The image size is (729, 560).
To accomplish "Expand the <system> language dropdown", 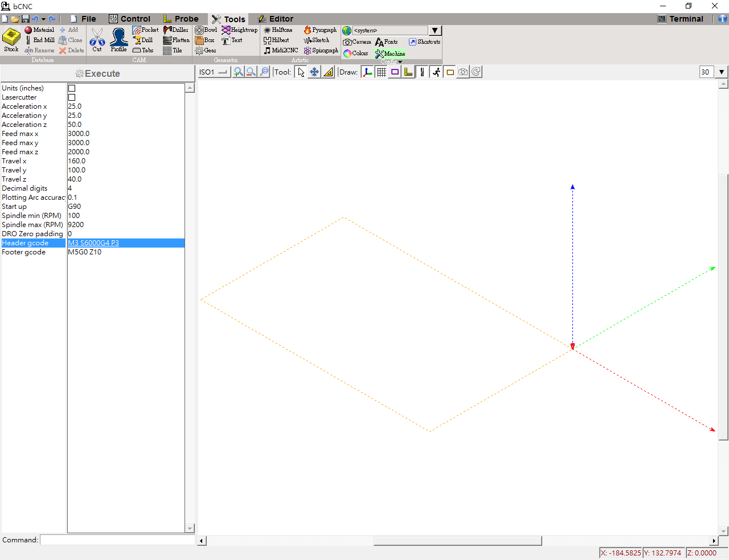I will 435,30.
